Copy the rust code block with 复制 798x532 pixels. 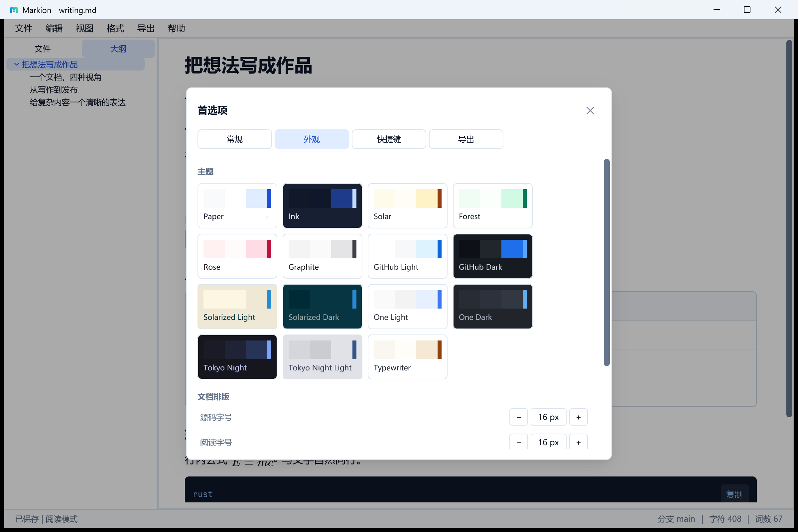tap(734, 494)
